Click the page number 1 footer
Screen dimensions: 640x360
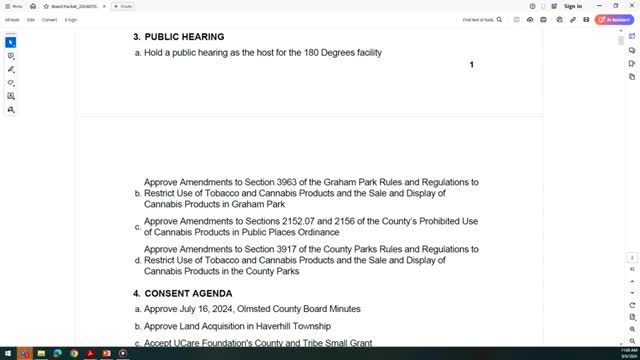point(471,64)
